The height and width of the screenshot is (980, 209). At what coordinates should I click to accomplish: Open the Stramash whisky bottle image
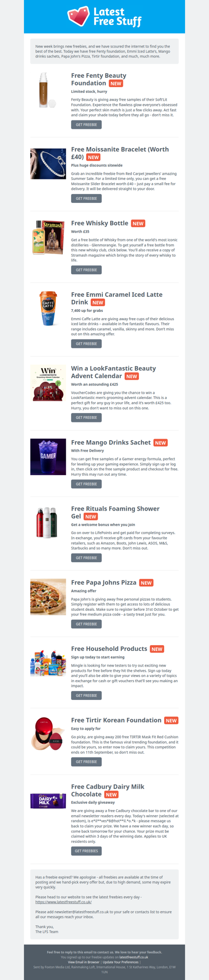pos(48,238)
